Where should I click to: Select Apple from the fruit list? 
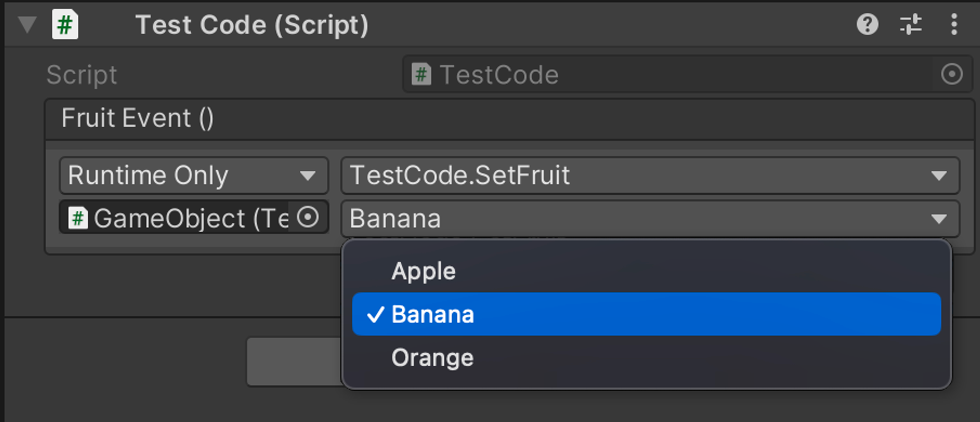(x=423, y=271)
